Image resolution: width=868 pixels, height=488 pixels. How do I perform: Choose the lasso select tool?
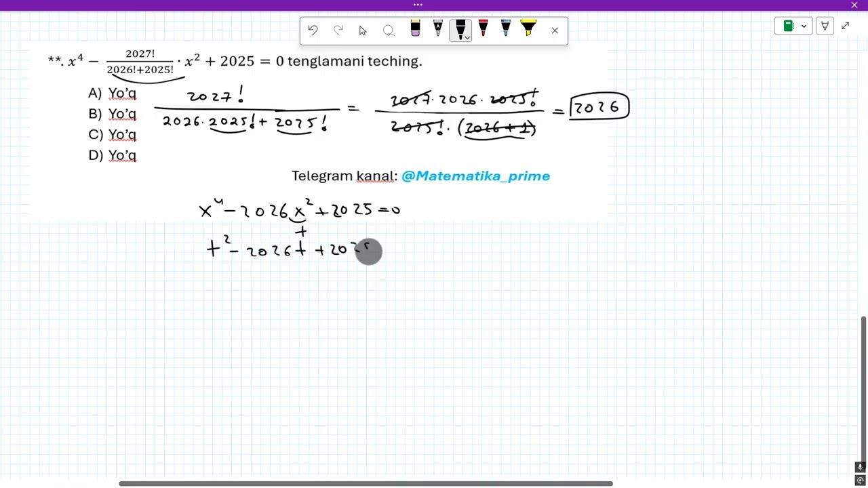pos(389,30)
